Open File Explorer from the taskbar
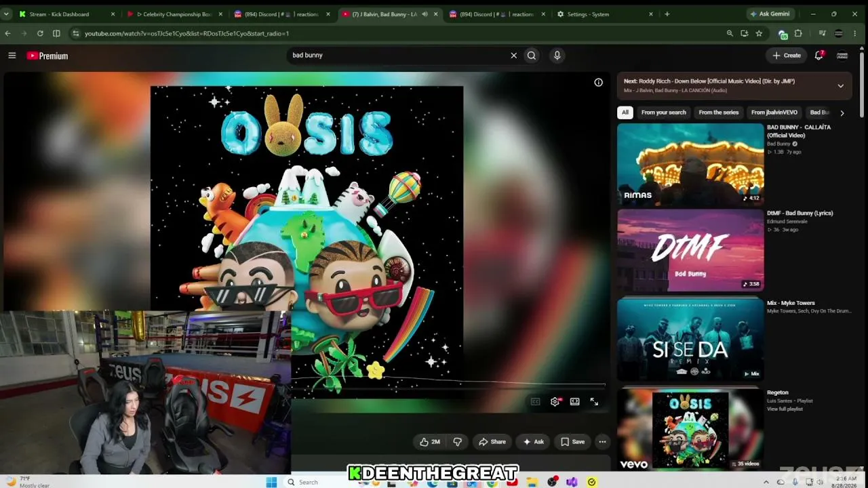The width and height of the screenshot is (868, 488). coord(532,482)
